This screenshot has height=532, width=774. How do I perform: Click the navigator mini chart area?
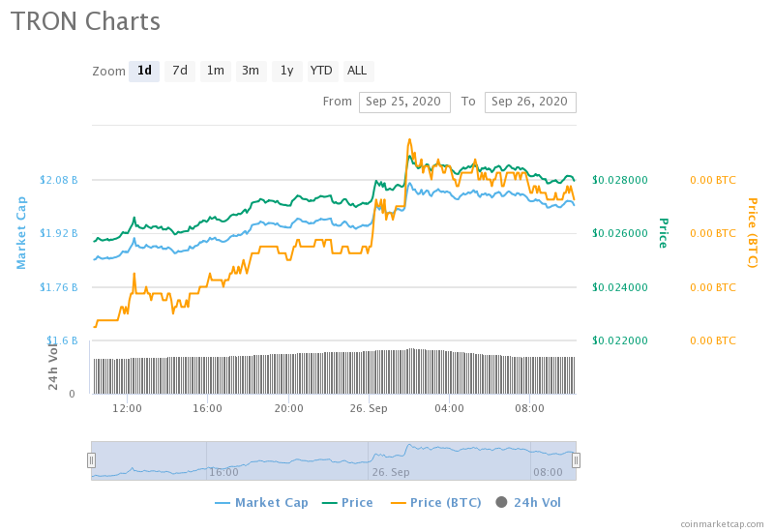(334, 460)
